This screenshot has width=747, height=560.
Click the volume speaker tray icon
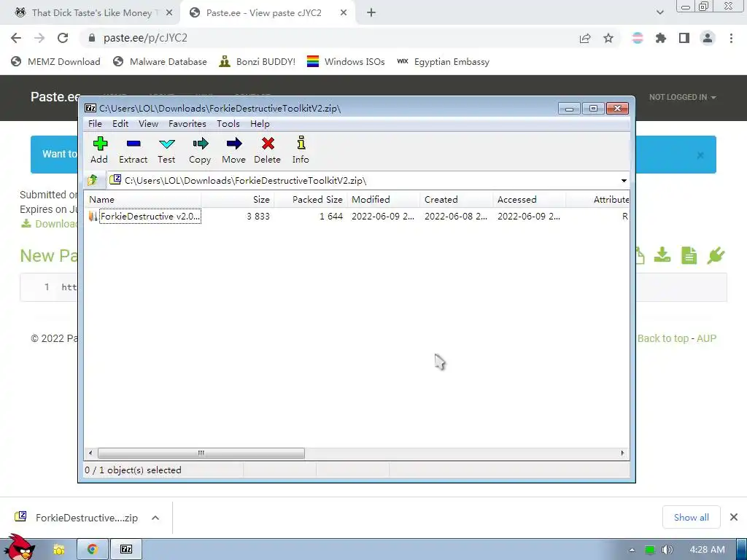click(x=667, y=550)
